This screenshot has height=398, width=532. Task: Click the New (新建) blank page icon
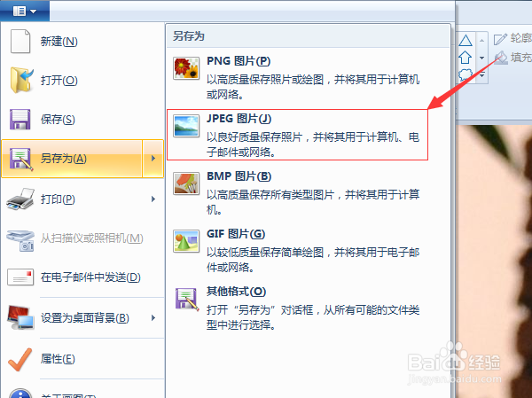pos(20,42)
